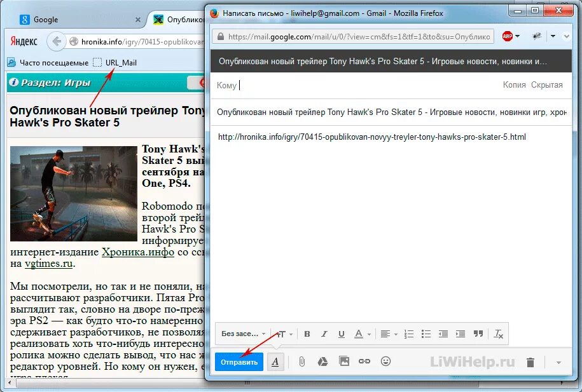Apply quote formatting
The height and width of the screenshot is (392, 582).
[x=478, y=334]
